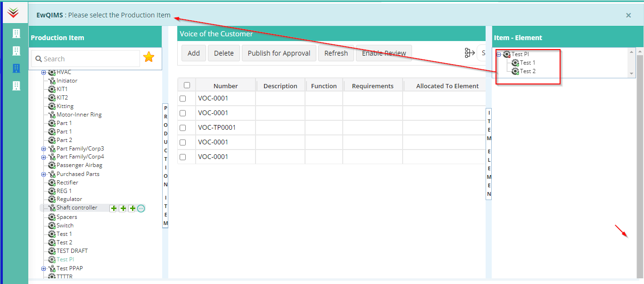The height and width of the screenshot is (284, 644).
Task: Collapse Test PI in Item - Element tree
Action: coord(499,54)
